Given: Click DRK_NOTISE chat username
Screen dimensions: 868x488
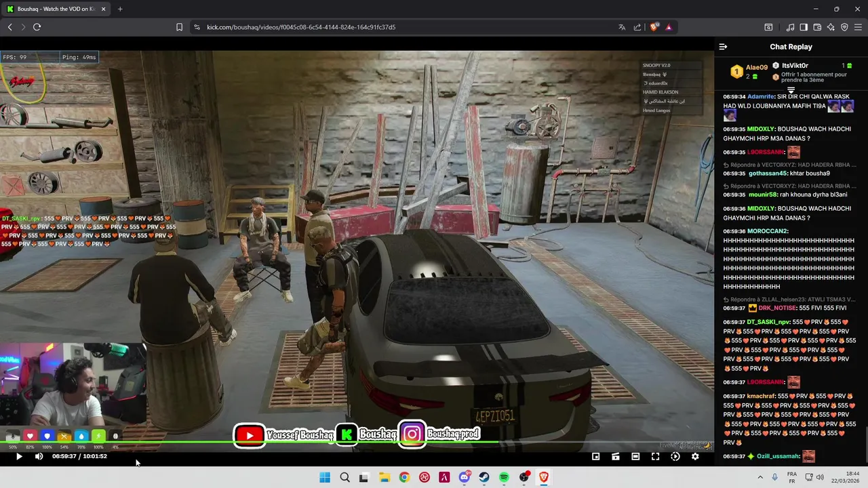Looking at the screenshot, I should click(778, 308).
